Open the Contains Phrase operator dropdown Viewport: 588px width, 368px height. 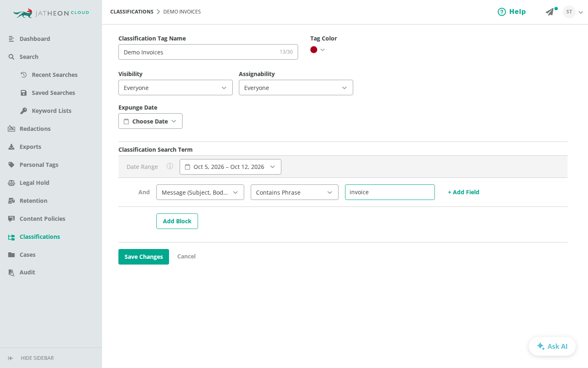click(x=294, y=192)
